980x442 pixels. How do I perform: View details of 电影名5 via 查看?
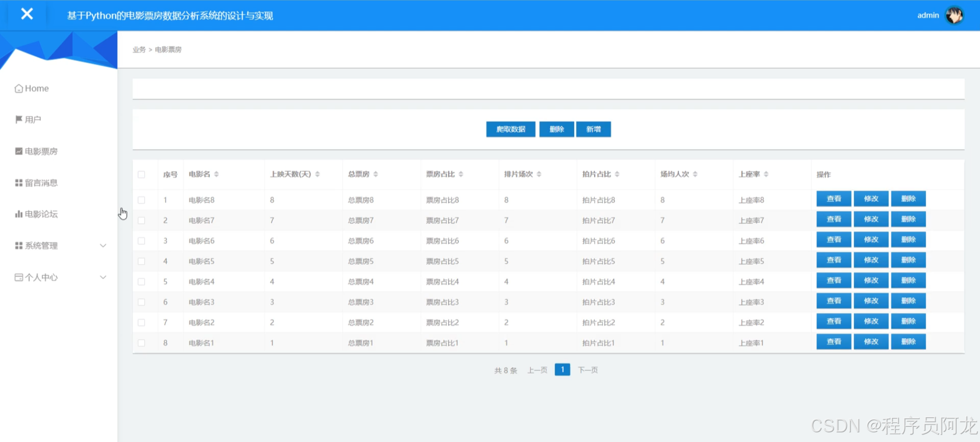point(834,260)
